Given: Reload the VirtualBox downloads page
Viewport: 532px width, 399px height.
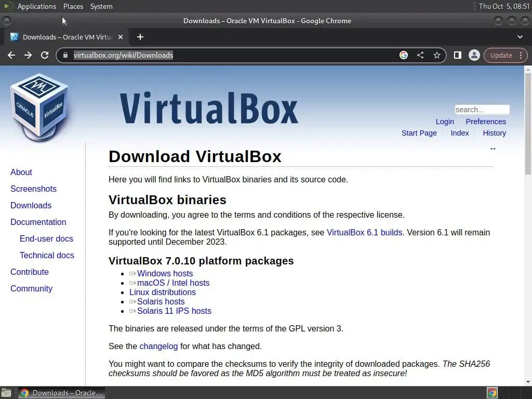Looking at the screenshot, I should [45, 55].
